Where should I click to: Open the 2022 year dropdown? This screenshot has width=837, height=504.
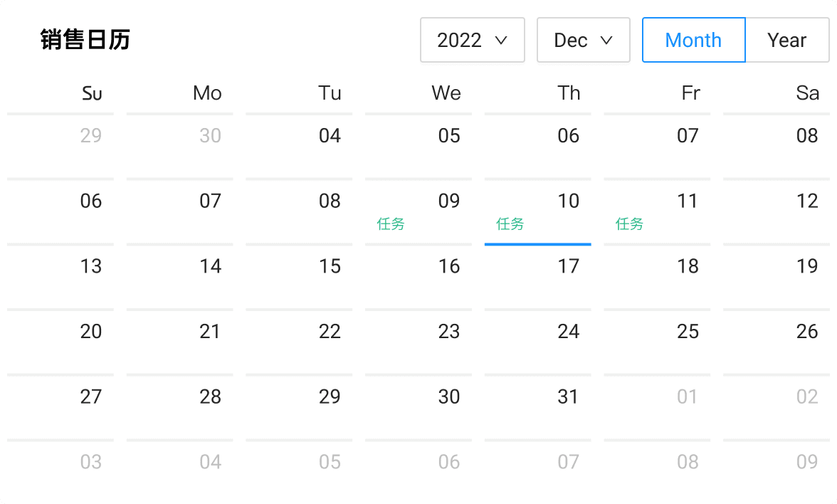coord(472,41)
